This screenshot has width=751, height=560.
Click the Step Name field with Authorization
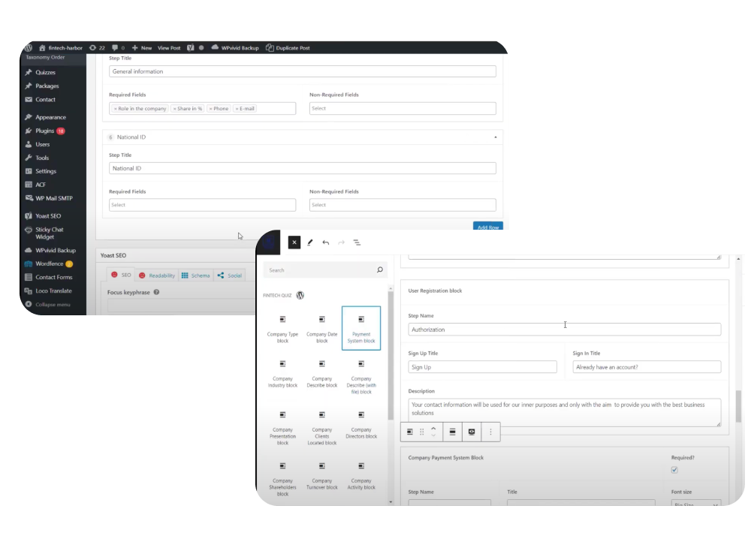564,330
